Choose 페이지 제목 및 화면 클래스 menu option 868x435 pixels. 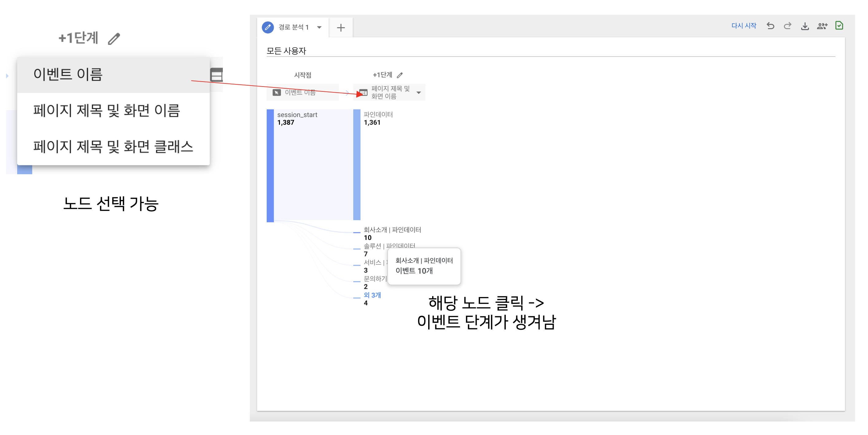113,147
